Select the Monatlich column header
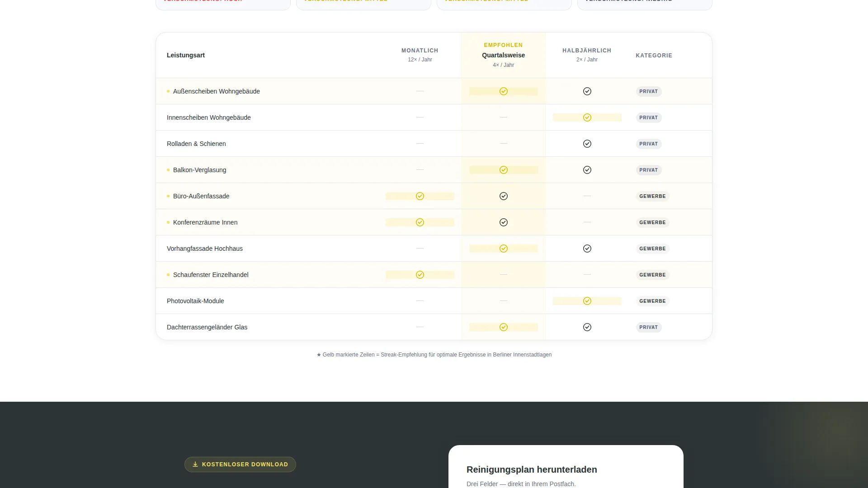 point(420,55)
